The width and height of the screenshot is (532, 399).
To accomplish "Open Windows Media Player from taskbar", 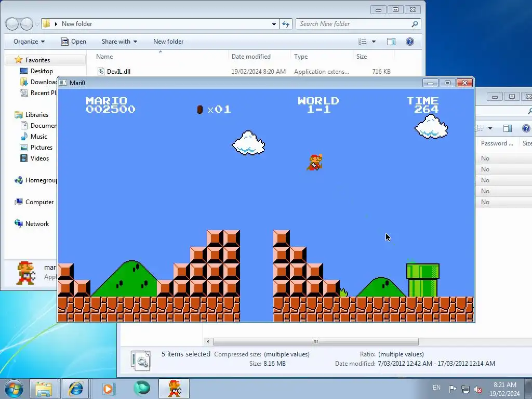I will tap(108, 389).
